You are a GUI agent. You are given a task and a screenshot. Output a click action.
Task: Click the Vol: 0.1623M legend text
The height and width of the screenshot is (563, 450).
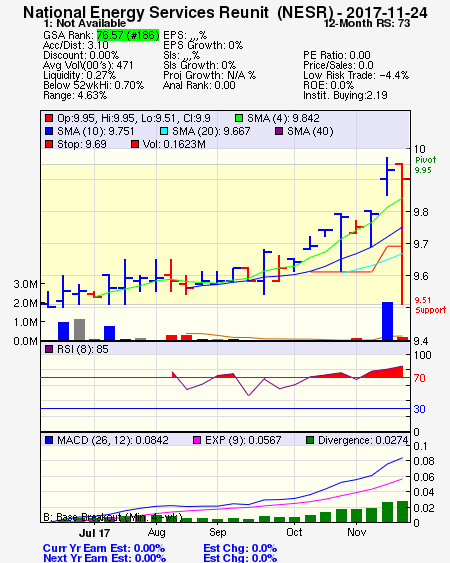(174, 144)
